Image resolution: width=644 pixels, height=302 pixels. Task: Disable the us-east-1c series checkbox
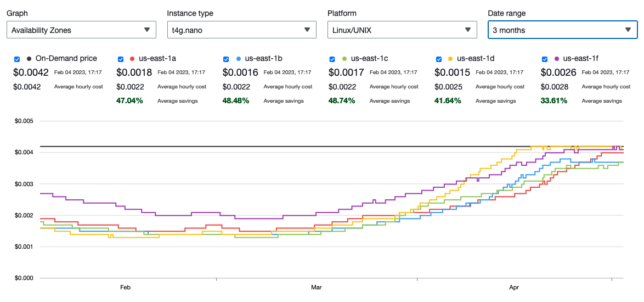(x=332, y=59)
